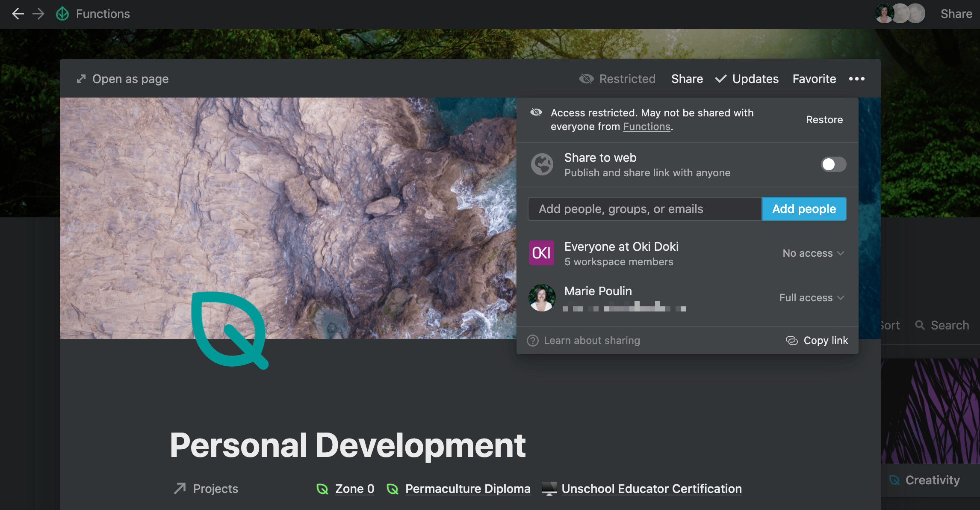Follow the Functions link in the restriction notice
980x510 pixels.
[x=646, y=127]
